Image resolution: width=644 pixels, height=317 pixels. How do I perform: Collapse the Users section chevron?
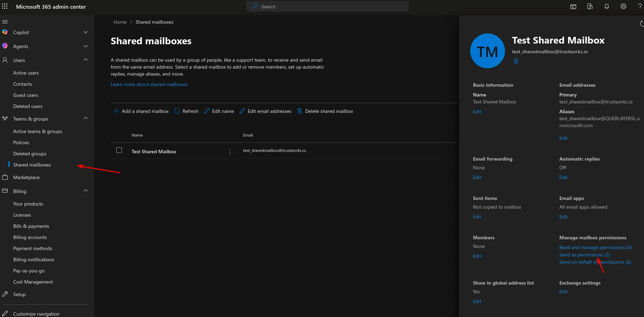pos(86,60)
